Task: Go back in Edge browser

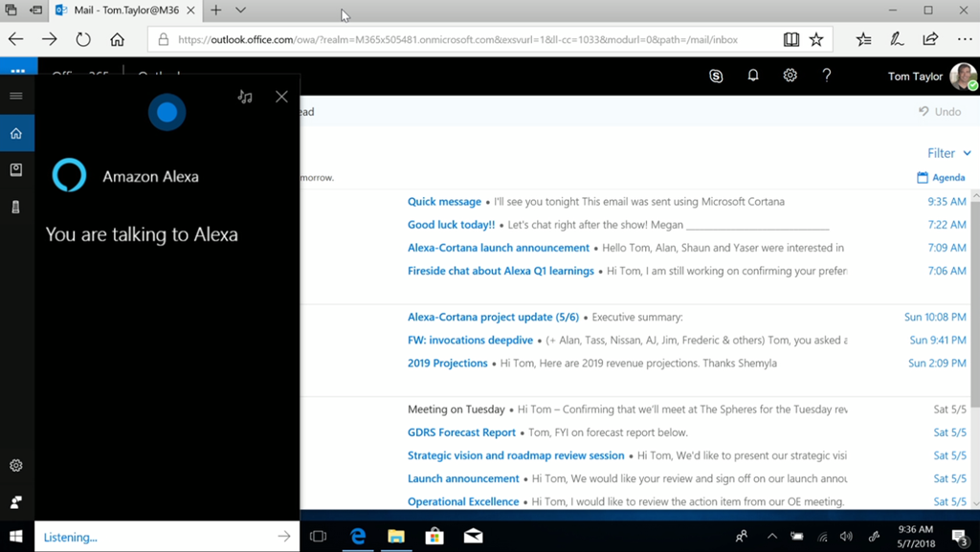Action: (x=15, y=39)
